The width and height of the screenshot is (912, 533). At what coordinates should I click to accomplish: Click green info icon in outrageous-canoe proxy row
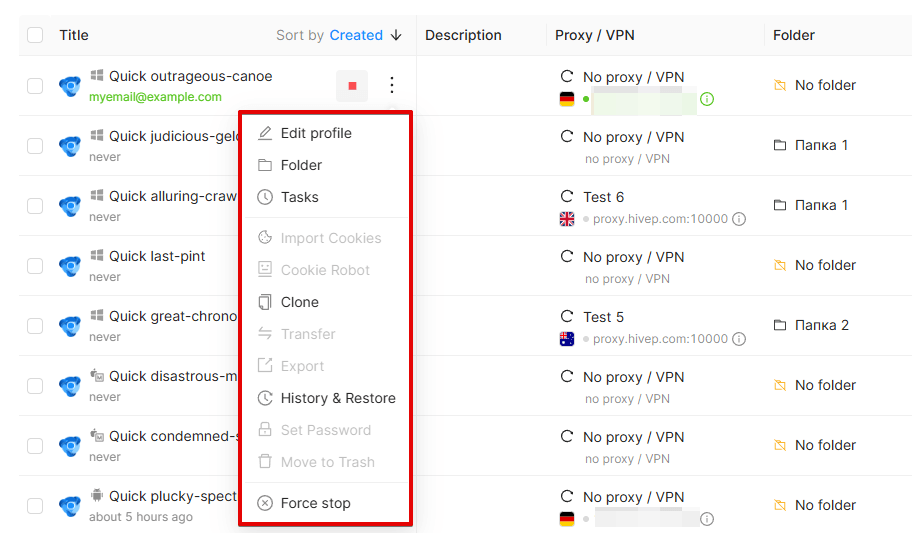coord(707,99)
